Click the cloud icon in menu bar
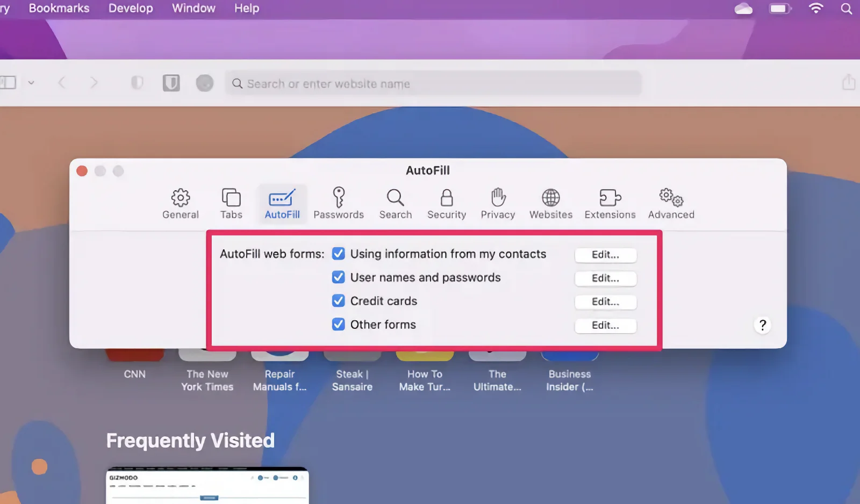Viewport: 860px width, 504px height. 743,9
